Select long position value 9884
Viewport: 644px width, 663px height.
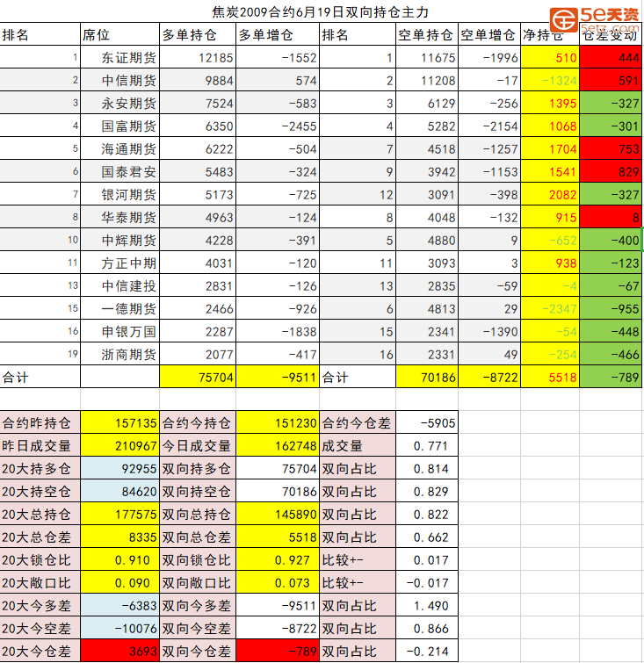click(x=198, y=80)
